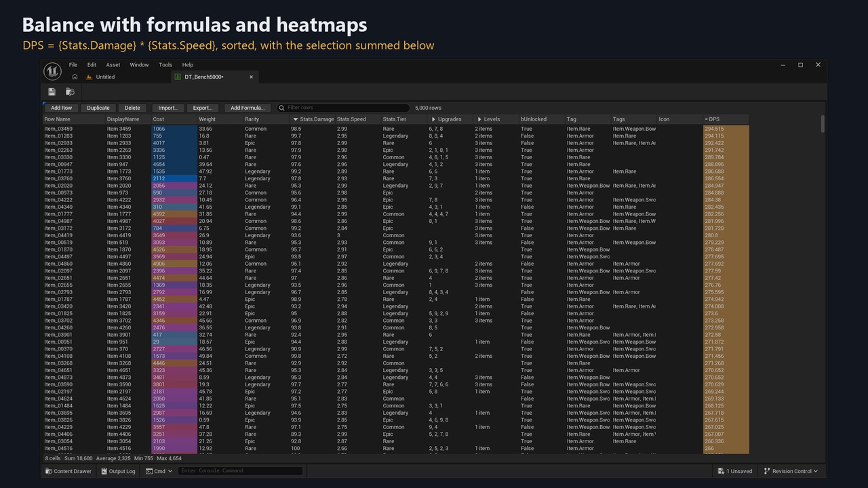This screenshot has width=868, height=488.
Task: Switch to the Untitled level tab
Action: pos(105,77)
